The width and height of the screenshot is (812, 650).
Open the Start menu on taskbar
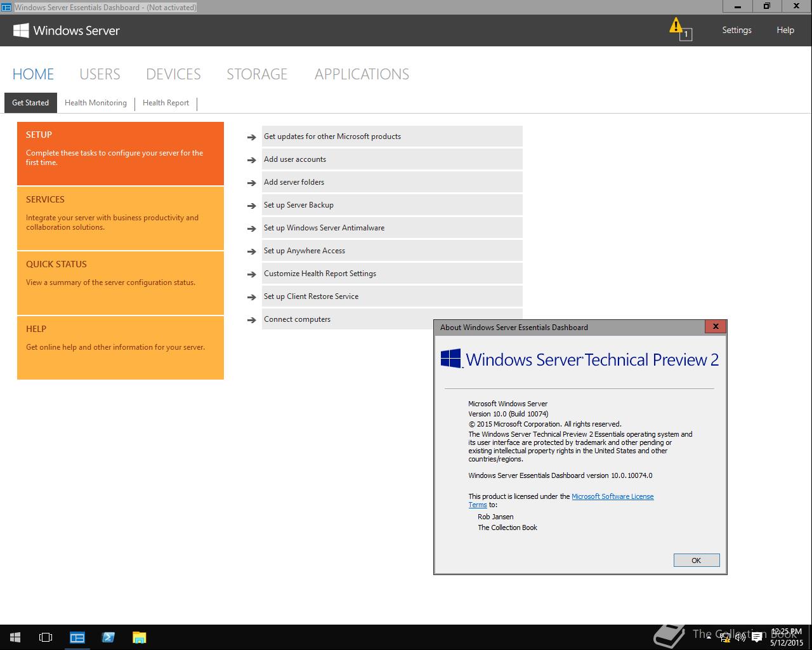[x=15, y=637]
